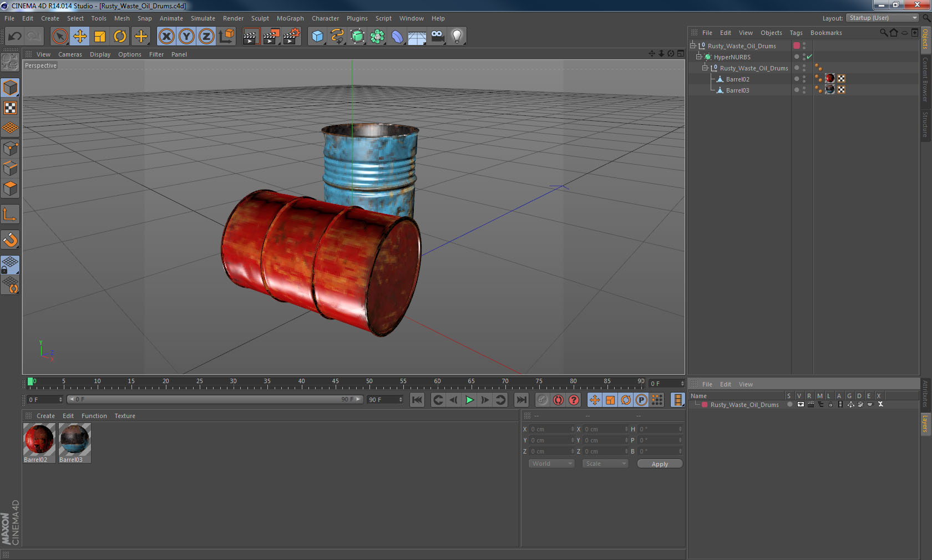Add a light object
Image resolution: width=932 pixels, height=560 pixels.
pos(457,37)
